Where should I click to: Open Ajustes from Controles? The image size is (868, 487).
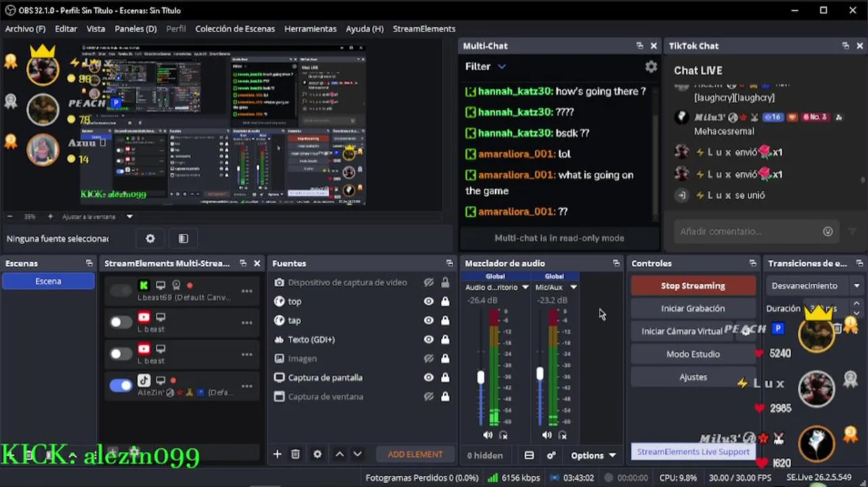(693, 377)
